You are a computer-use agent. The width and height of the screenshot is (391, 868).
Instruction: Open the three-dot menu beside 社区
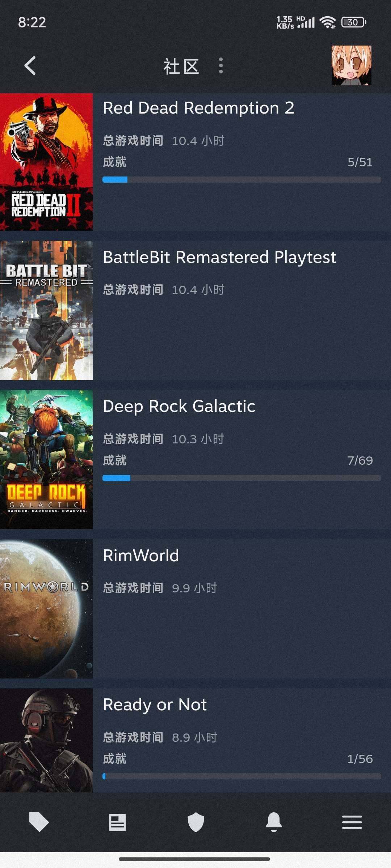(221, 66)
